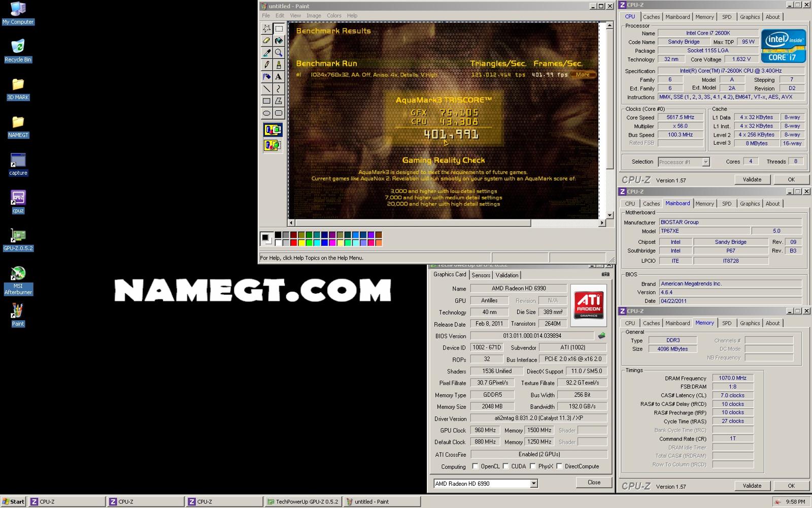812x508 pixels.
Task: Pick the Airbrush spray tool
Action: coord(266,77)
